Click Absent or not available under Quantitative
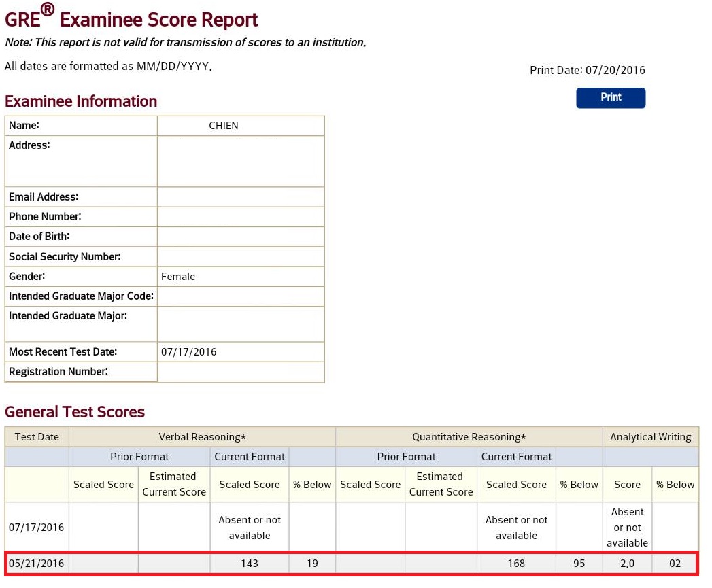The image size is (712, 588). pyautogui.click(x=516, y=528)
